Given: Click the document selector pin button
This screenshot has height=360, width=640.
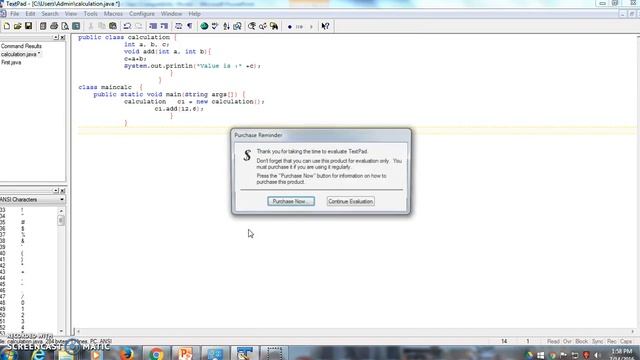Looking at the screenshot, I should [x=56, y=37].
